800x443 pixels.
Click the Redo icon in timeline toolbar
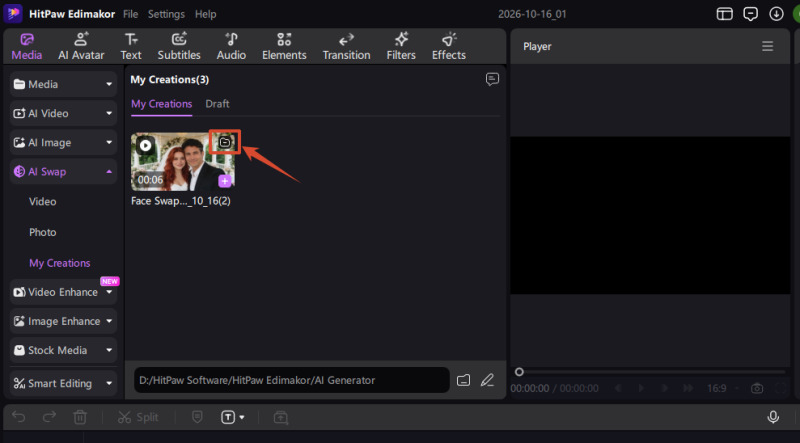(x=49, y=417)
